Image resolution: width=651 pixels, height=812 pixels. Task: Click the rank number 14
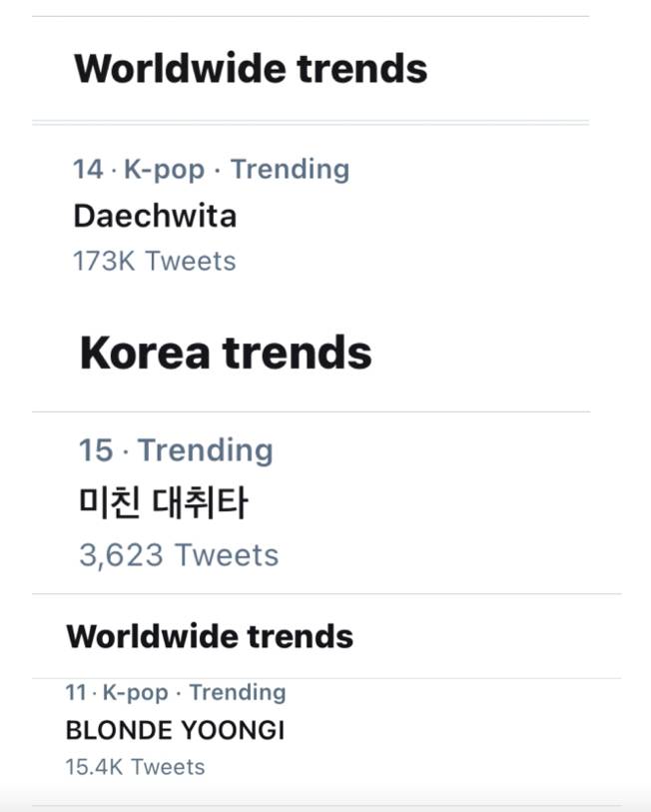point(87,169)
